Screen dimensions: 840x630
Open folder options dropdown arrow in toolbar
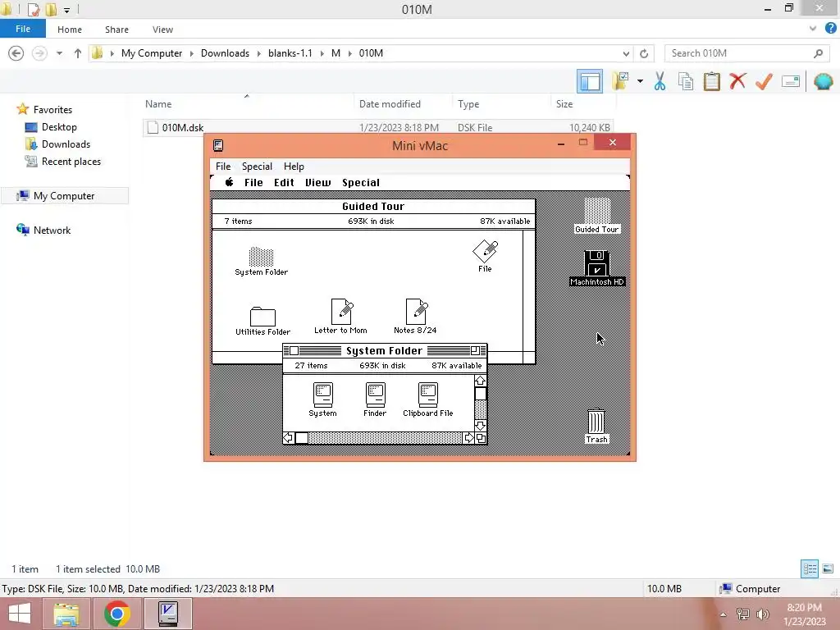(640, 81)
